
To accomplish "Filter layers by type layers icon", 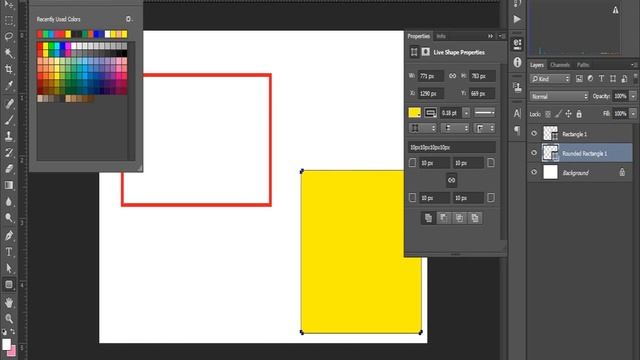I will click(601, 79).
